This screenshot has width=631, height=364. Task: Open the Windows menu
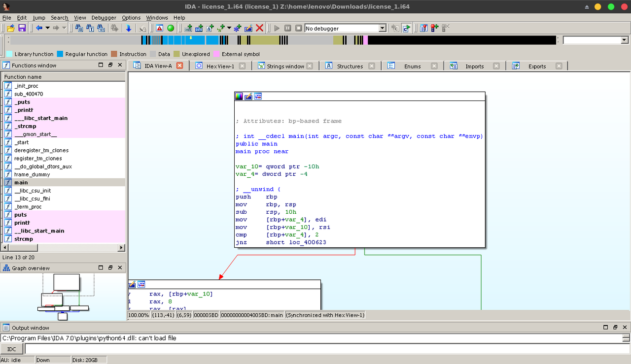coord(157,18)
